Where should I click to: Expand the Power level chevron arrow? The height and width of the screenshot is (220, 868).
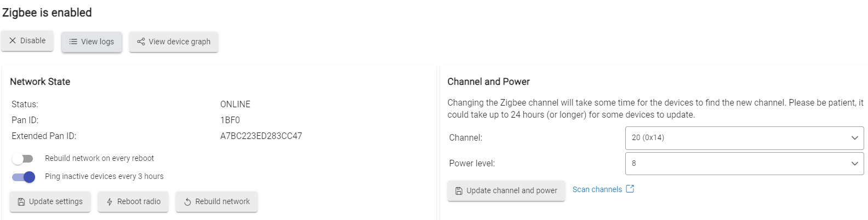[x=854, y=164]
